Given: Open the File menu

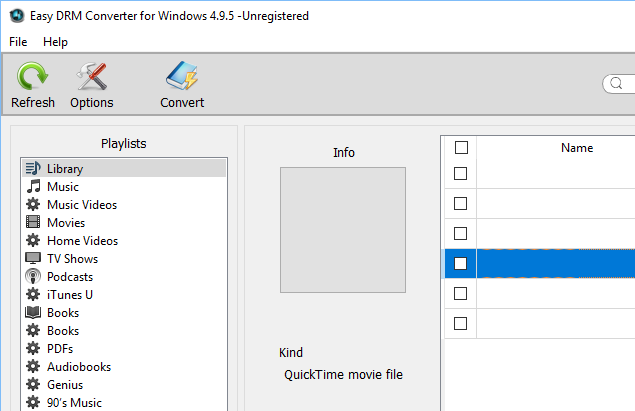Looking at the screenshot, I should pyautogui.click(x=18, y=42).
